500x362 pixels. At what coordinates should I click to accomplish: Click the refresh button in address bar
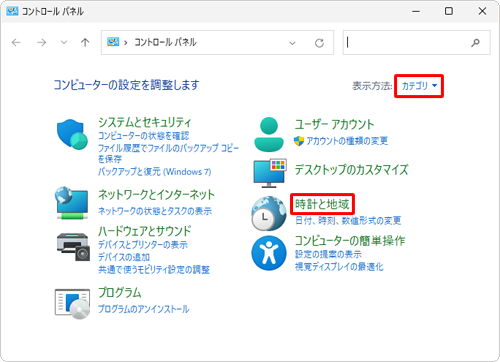[x=319, y=43]
